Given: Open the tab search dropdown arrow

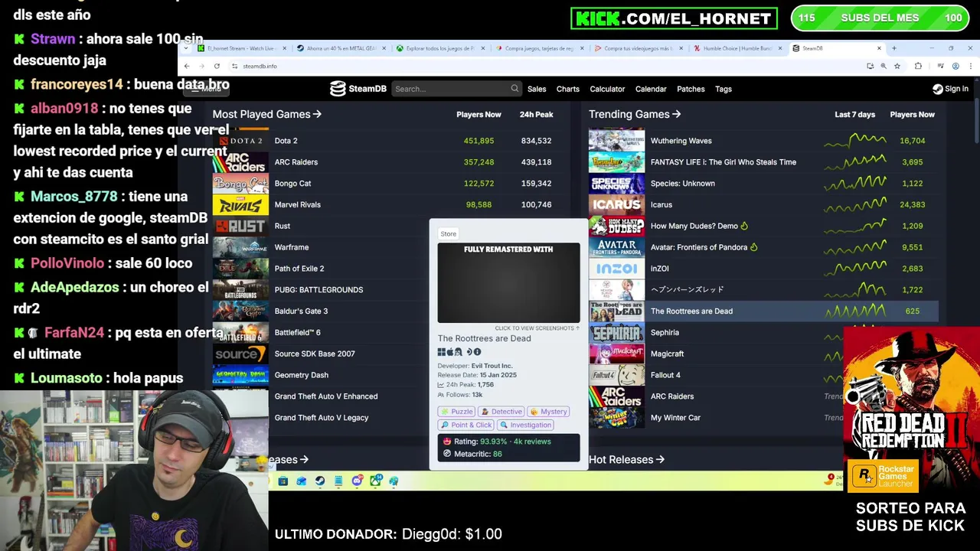Looking at the screenshot, I should click(187, 48).
